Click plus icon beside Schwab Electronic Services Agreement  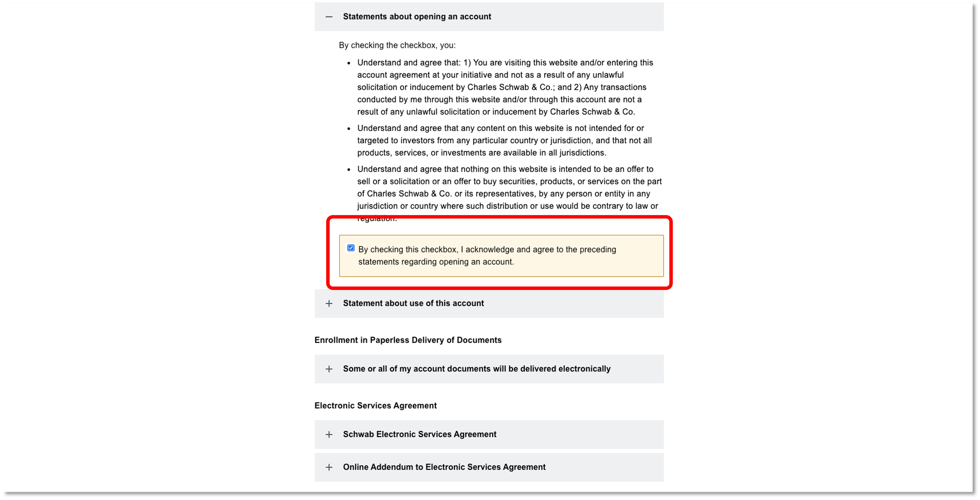(x=329, y=434)
